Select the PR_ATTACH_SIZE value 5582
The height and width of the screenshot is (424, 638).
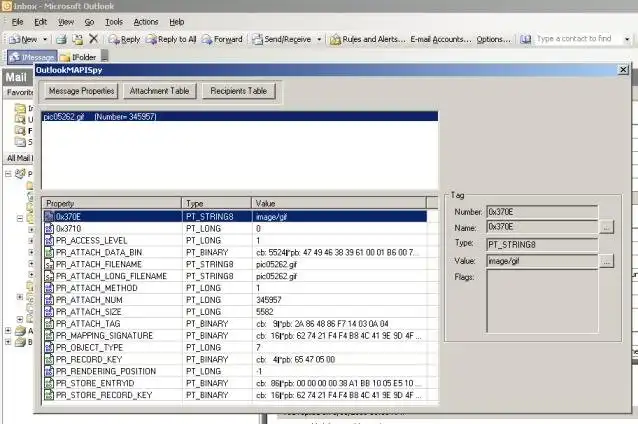point(265,312)
